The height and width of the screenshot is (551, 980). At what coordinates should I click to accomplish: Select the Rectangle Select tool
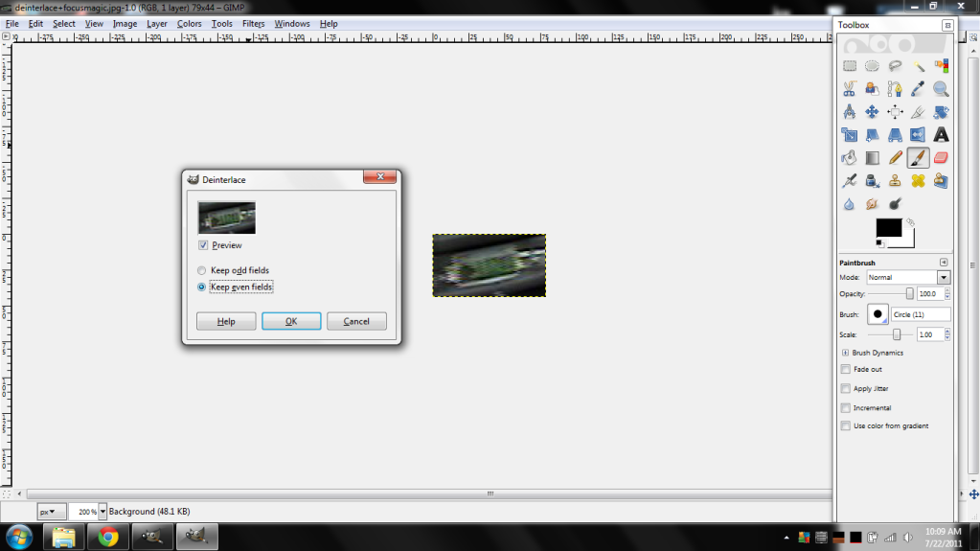pos(849,66)
